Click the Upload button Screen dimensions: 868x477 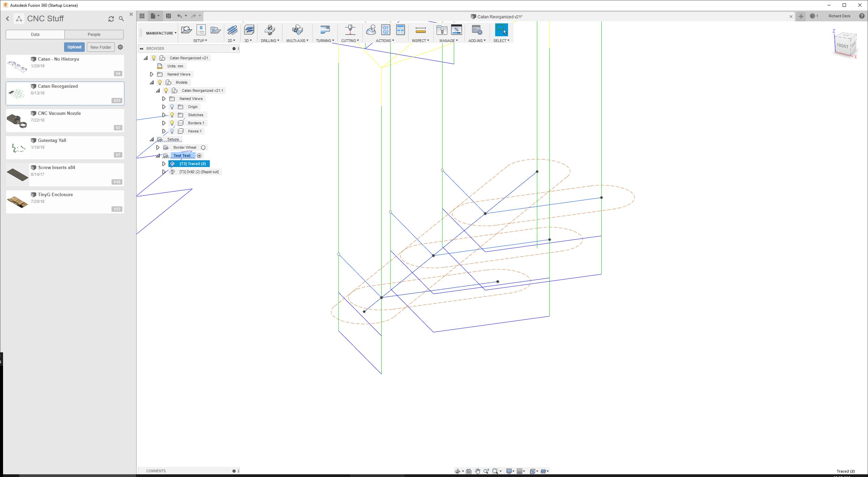point(74,47)
